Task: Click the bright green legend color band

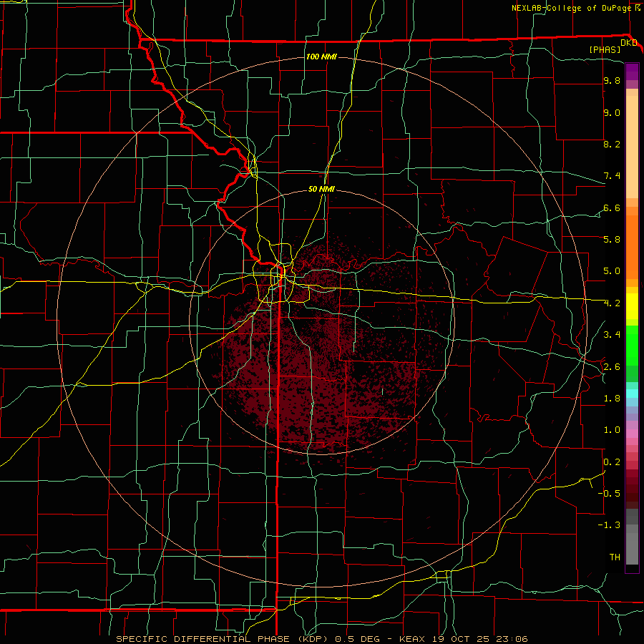Action: pyautogui.click(x=632, y=346)
